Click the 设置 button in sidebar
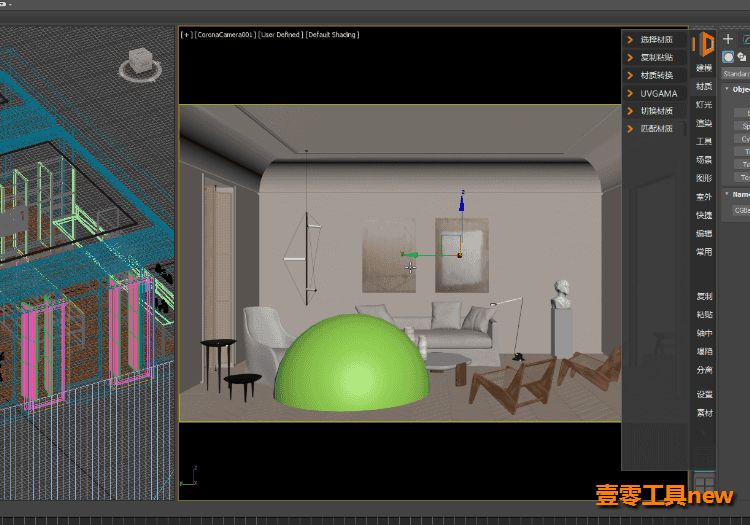 [x=704, y=394]
